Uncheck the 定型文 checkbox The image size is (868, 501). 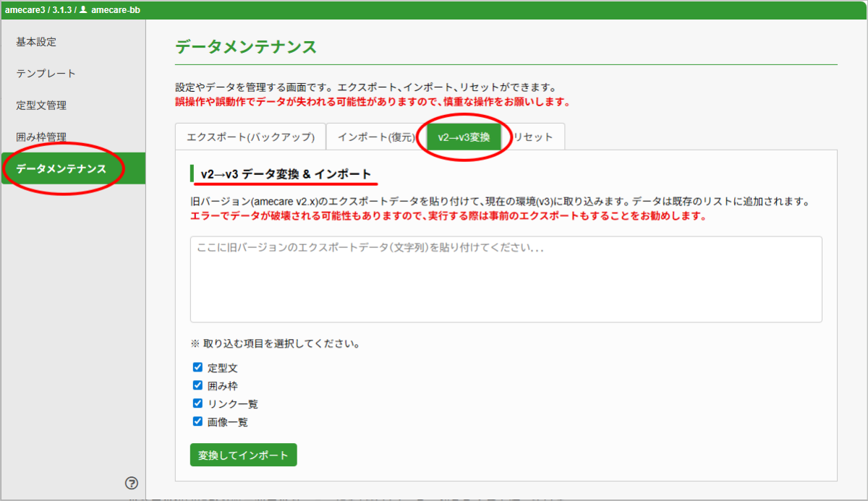197,367
